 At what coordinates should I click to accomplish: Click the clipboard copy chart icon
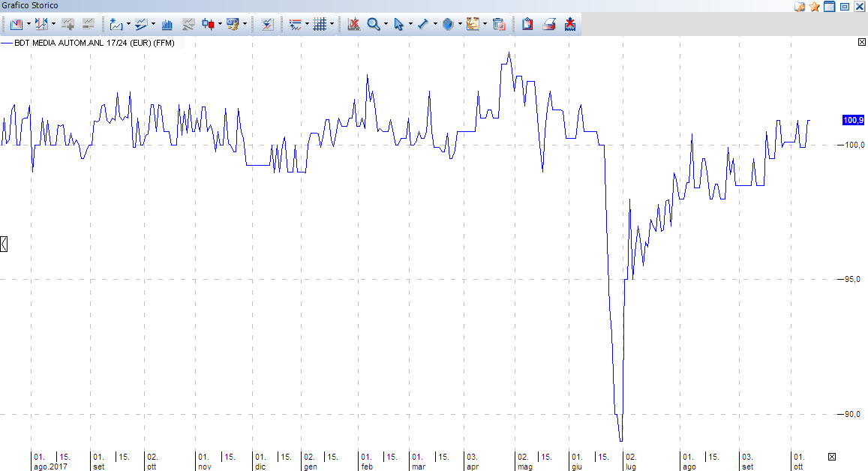(527, 24)
